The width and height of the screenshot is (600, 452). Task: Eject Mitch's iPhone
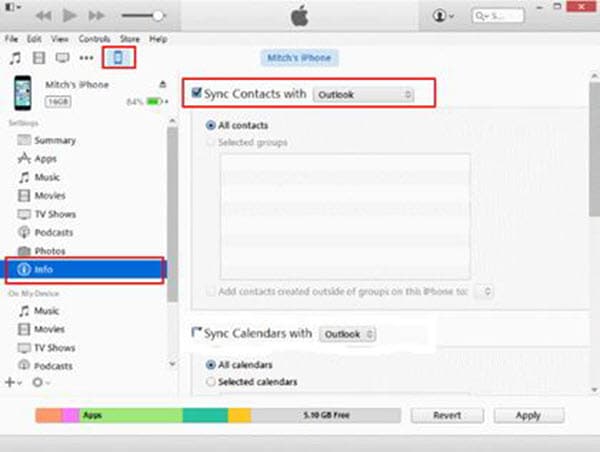click(x=163, y=84)
